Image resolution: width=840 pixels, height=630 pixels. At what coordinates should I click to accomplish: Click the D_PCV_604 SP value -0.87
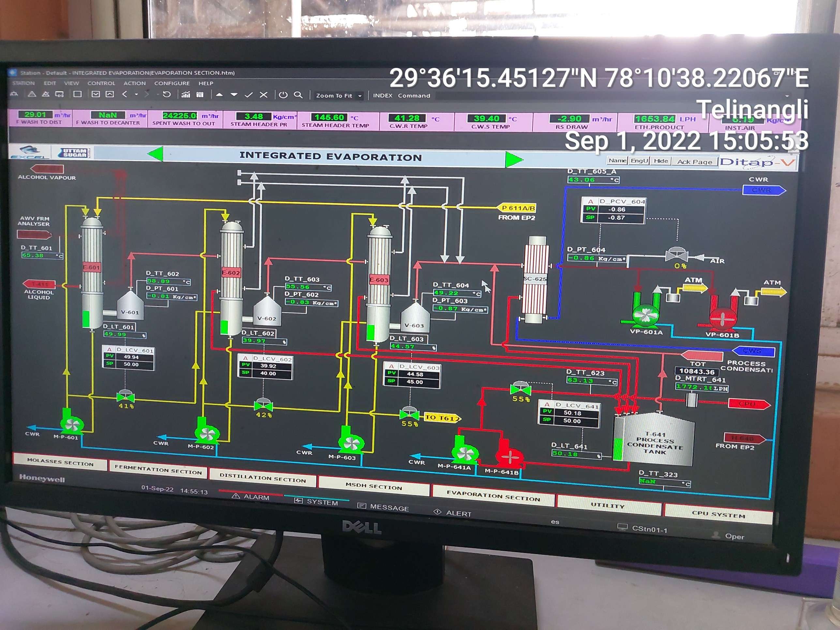[616, 217]
